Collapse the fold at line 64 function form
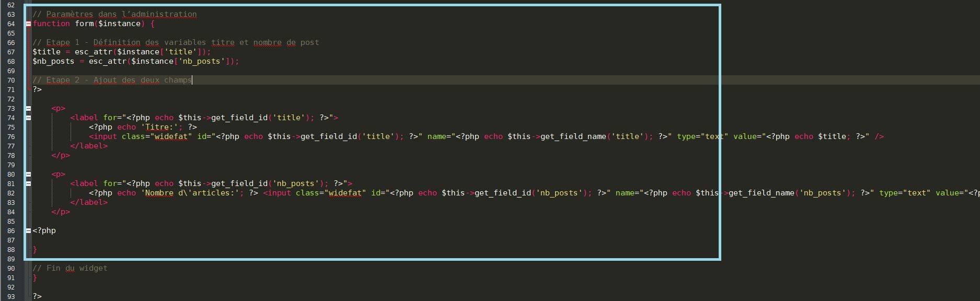980x301 pixels. click(x=28, y=24)
